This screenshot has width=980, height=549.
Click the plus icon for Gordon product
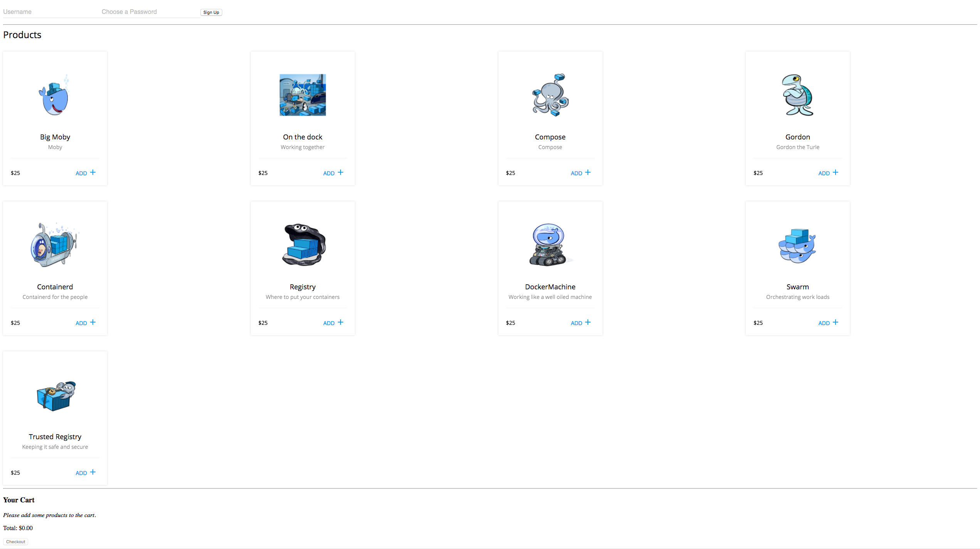pos(836,172)
